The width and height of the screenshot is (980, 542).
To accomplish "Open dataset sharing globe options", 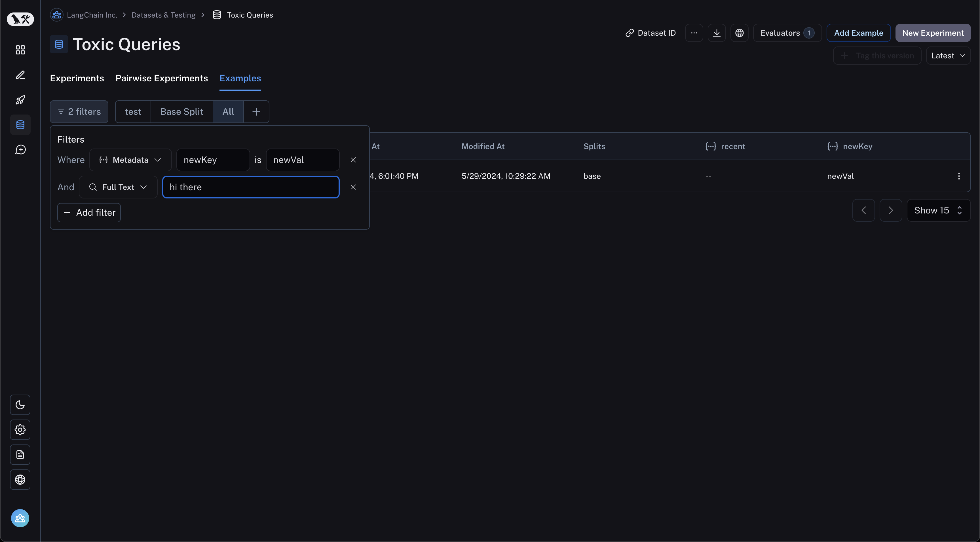I will click(x=740, y=33).
